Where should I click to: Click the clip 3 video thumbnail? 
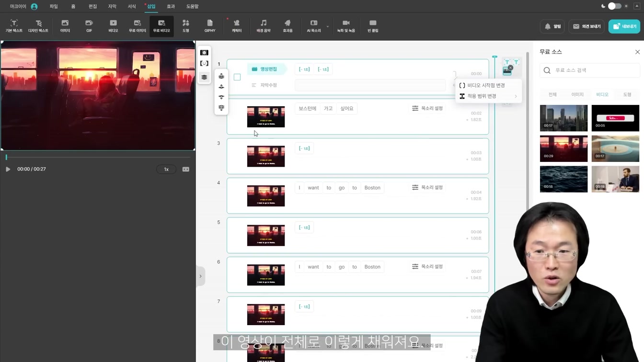point(266,156)
